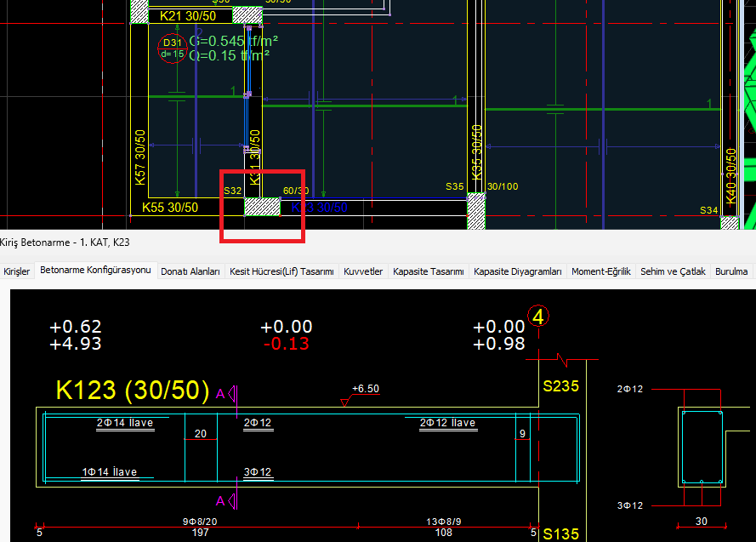This screenshot has height=542, width=756.
Task: Select the hatched S35 column
Action: tap(476, 209)
